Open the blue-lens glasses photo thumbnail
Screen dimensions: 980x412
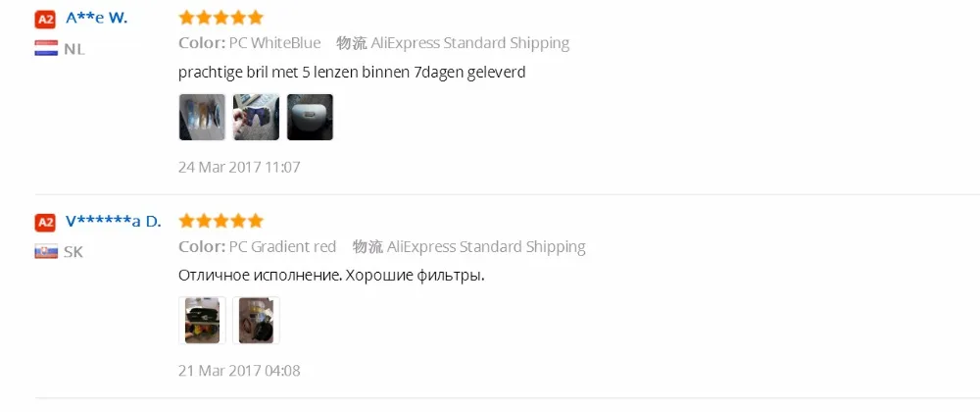[x=256, y=117]
